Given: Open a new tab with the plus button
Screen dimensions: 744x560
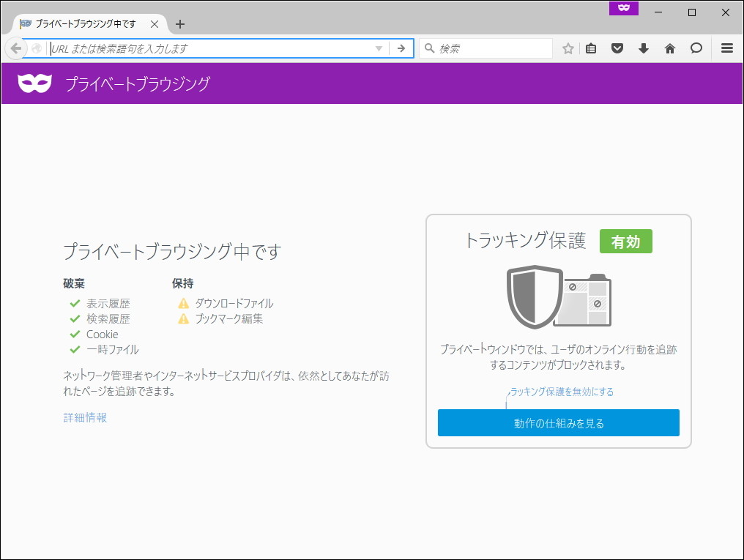Looking at the screenshot, I should click(180, 23).
